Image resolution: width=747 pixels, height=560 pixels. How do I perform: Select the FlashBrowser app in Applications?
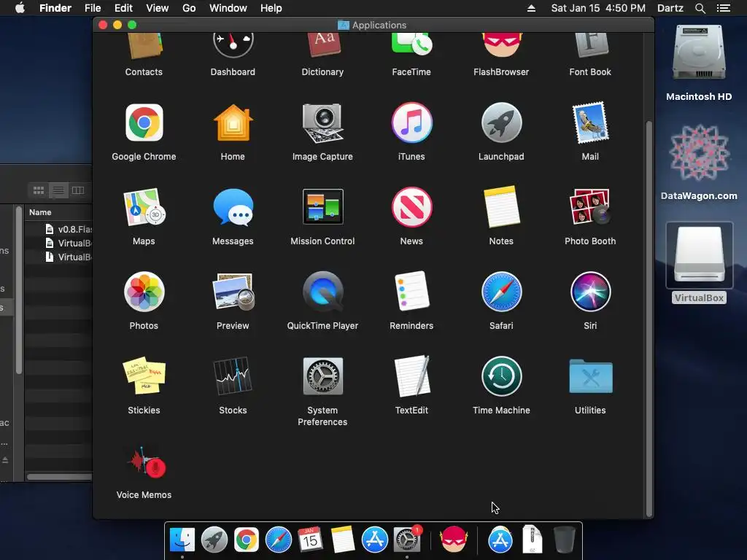coord(501,45)
